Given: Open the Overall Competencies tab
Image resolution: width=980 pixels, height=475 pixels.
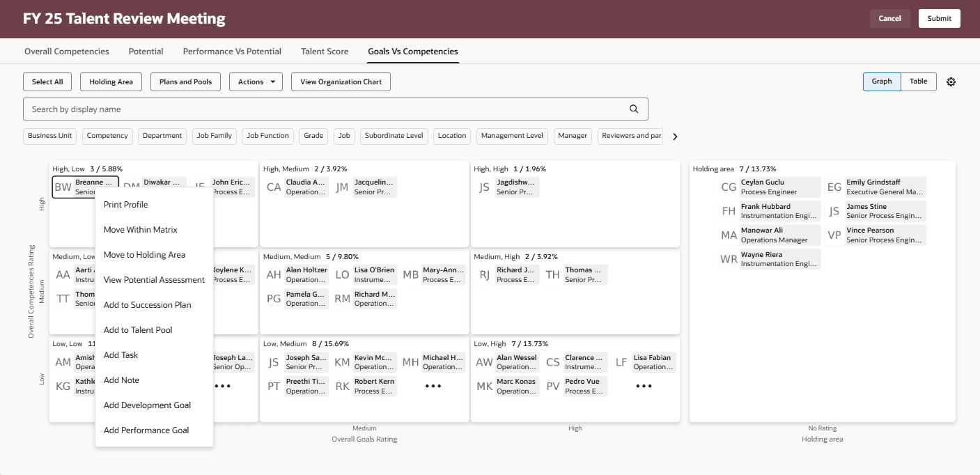Looking at the screenshot, I should tap(67, 52).
